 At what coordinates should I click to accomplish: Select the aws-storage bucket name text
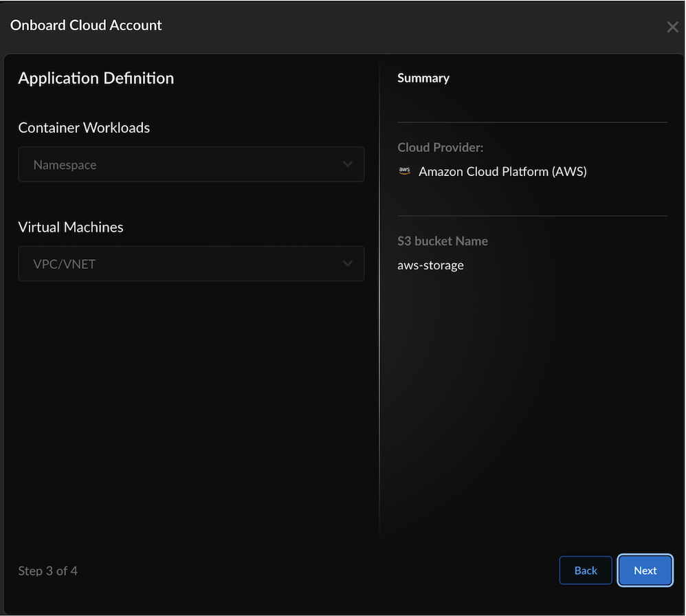(430, 265)
